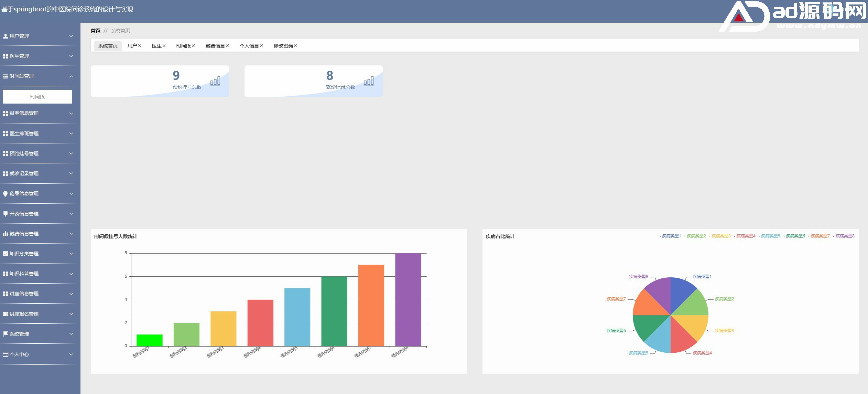The height and width of the screenshot is (394, 868).
Task: Click the 首页 breadcrumb link
Action: pos(96,31)
